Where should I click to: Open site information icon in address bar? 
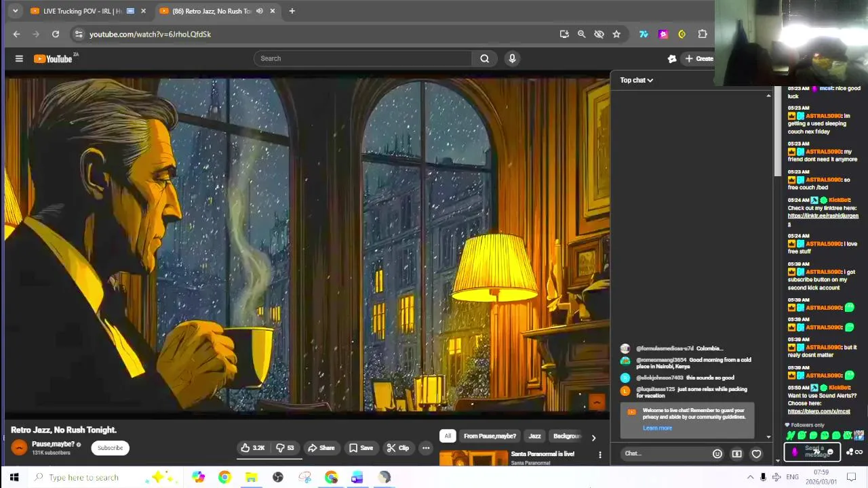tap(79, 34)
